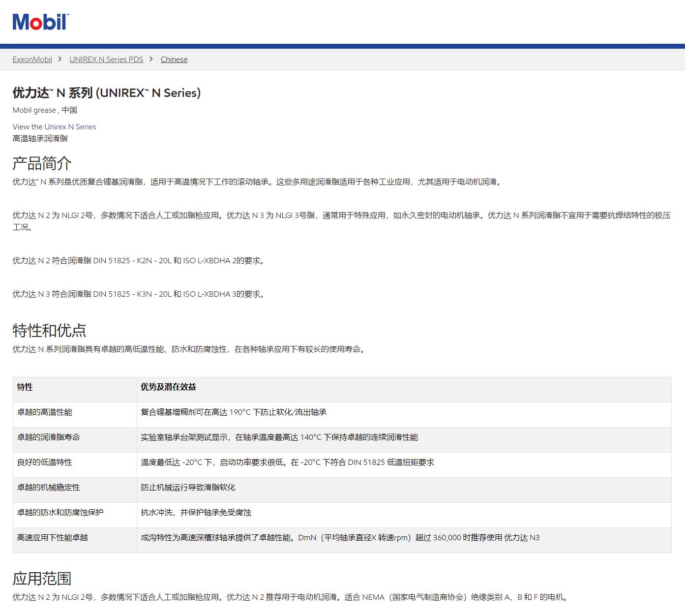Click the text Mobil grease , 中国
The height and width of the screenshot is (616, 685).
click(45, 110)
